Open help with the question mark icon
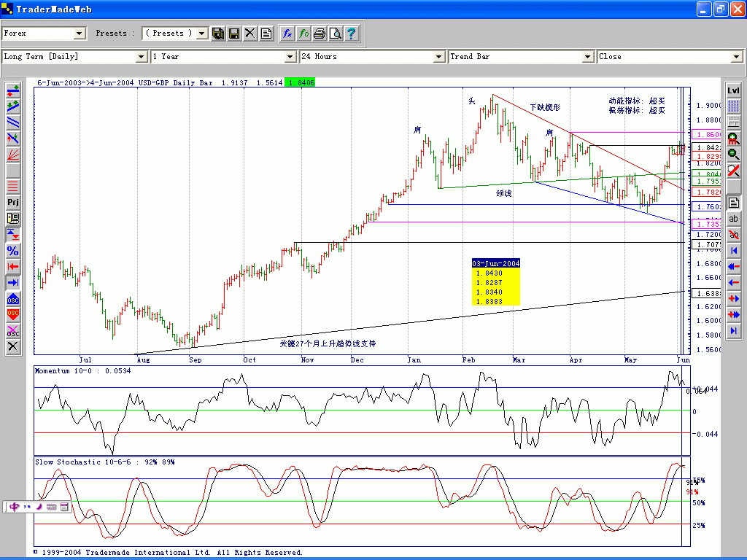Image resolution: width=747 pixels, height=560 pixels. (351, 34)
